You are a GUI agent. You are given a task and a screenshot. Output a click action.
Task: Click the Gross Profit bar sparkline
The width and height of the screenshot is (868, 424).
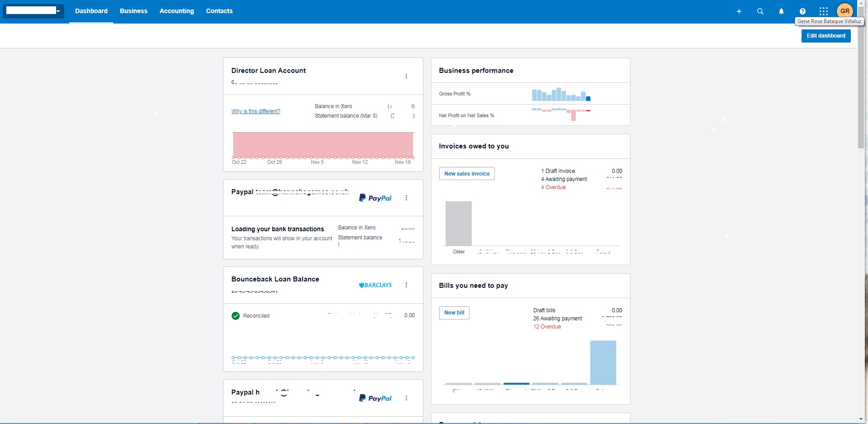pos(561,94)
